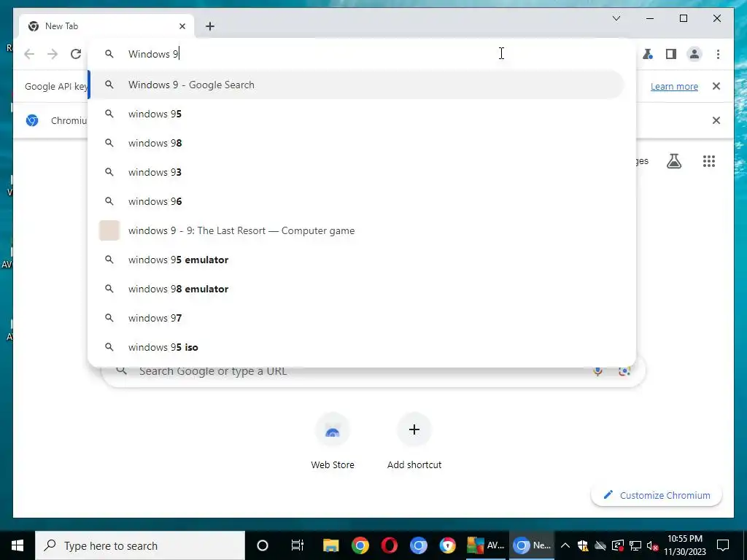Open Windows Security tray icon
This screenshot has width=747, height=560.
(x=583, y=545)
